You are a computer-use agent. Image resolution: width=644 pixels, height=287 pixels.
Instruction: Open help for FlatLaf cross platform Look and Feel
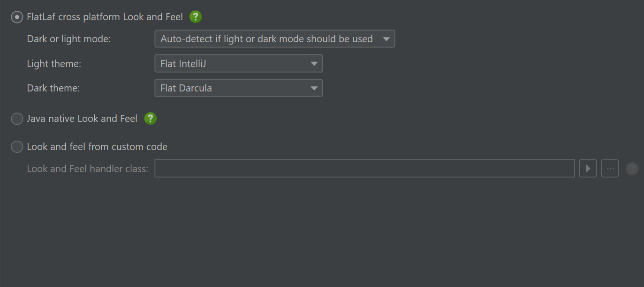[196, 17]
